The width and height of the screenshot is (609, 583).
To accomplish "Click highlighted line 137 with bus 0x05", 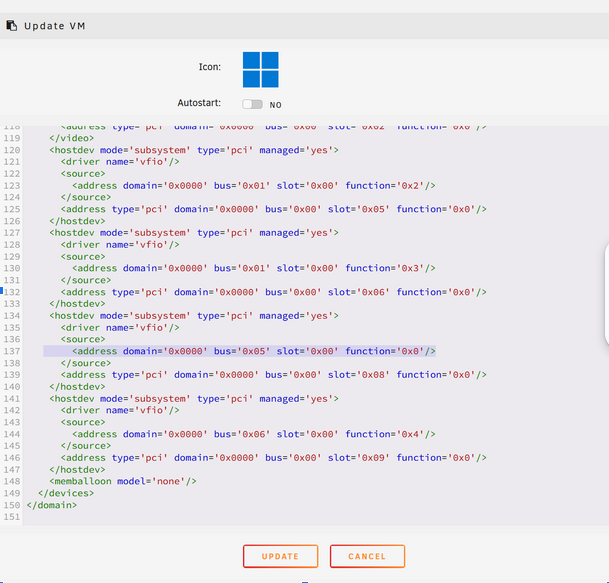I will (253, 351).
